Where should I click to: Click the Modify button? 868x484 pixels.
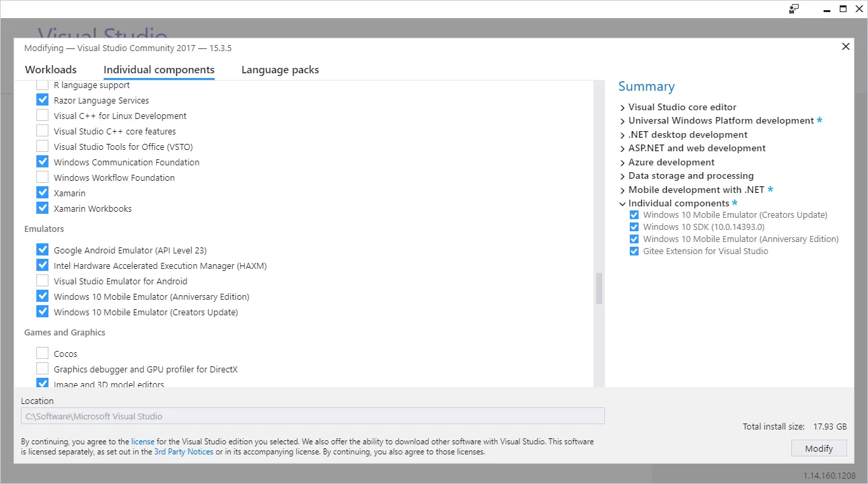coord(819,448)
